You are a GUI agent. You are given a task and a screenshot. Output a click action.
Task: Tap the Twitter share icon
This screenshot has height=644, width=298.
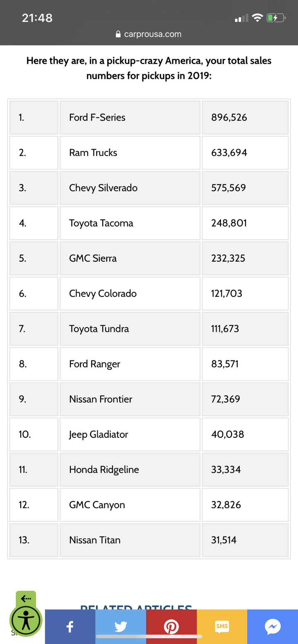121,627
